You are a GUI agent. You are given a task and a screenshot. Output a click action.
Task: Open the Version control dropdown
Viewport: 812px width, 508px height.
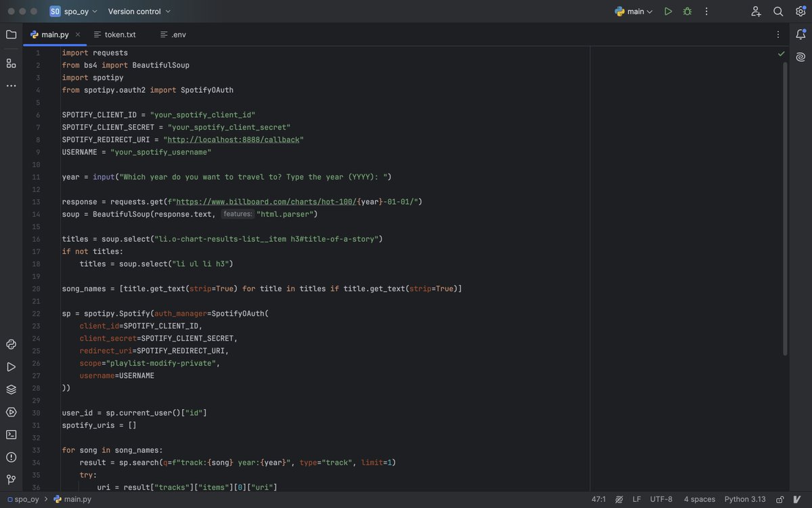[x=139, y=12]
